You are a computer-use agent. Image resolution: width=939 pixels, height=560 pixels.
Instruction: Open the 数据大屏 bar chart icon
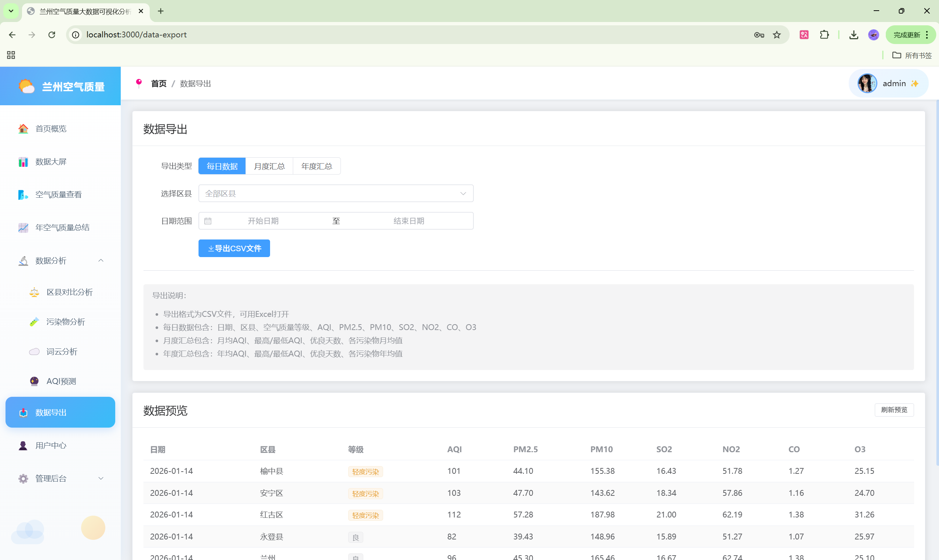click(23, 162)
